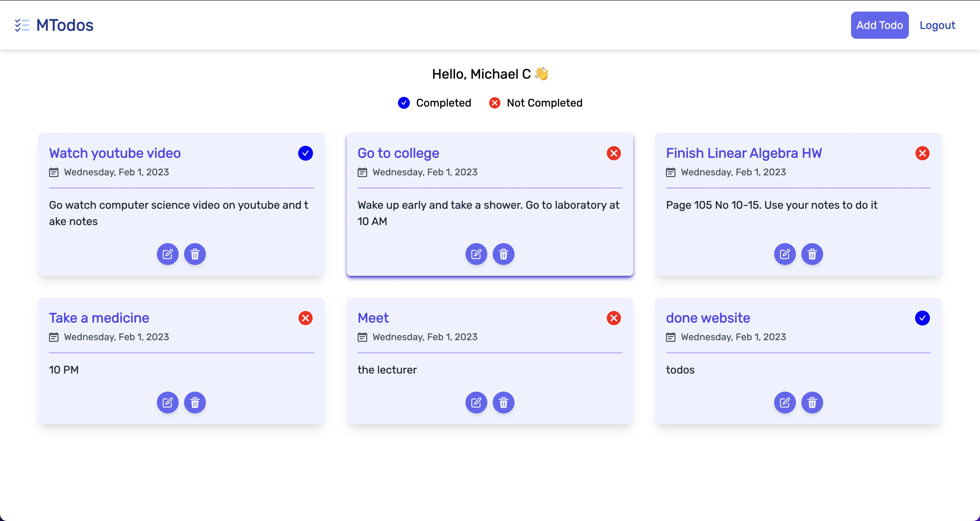Click the Finish Linear Algebra HW title
Image resolution: width=980 pixels, height=521 pixels.
pyautogui.click(x=744, y=153)
